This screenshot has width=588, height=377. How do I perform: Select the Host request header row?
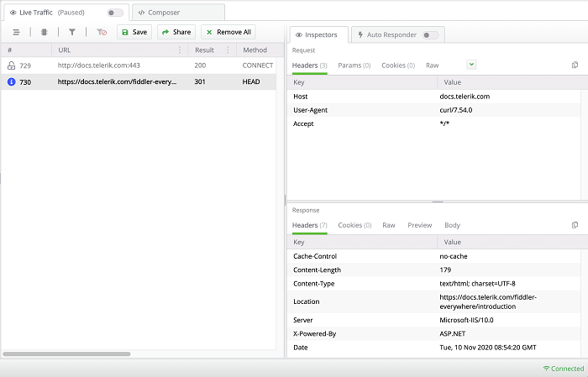434,97
